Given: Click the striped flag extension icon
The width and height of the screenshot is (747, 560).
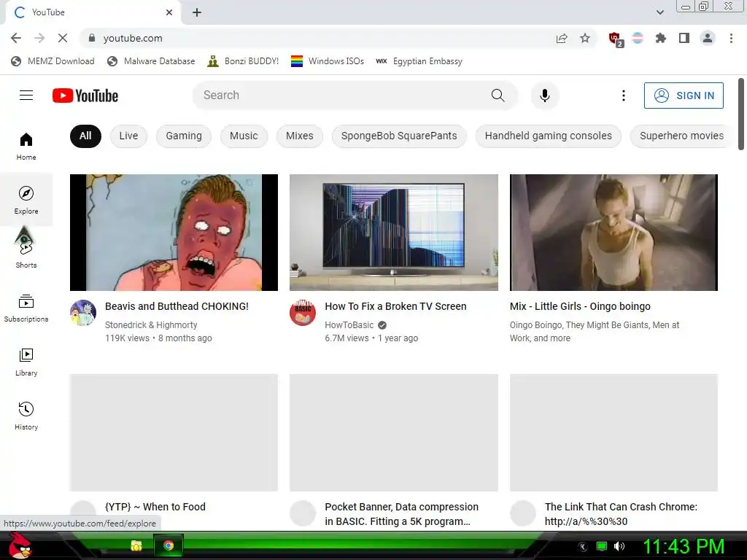Looking at the screenshot, I should pos(638,38).
